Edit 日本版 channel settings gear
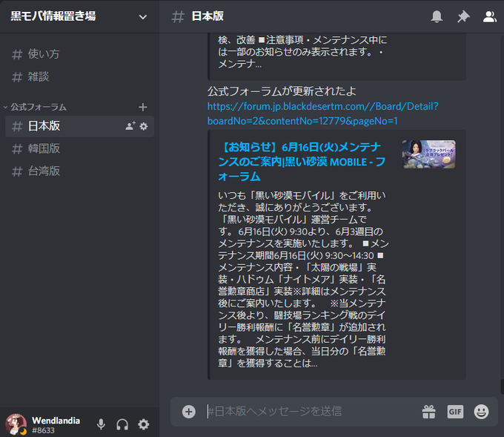The width and height of the screenshot is (504, 437). pyautogui.click(x=144, y=126)
